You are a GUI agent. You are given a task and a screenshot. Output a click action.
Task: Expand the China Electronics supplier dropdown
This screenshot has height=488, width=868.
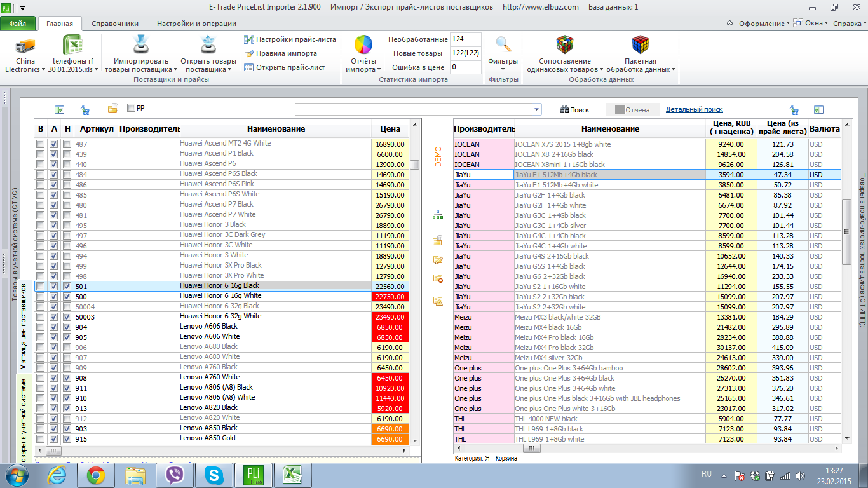43,70
